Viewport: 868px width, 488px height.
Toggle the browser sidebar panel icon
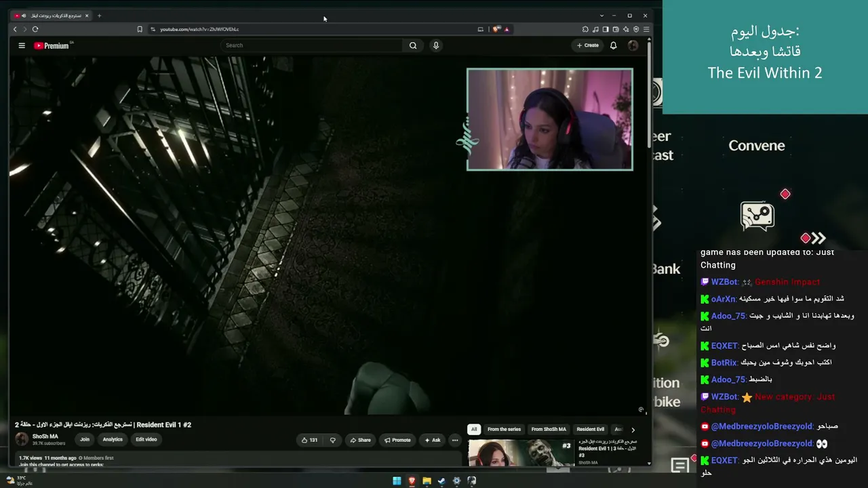(x=606, y=29)
